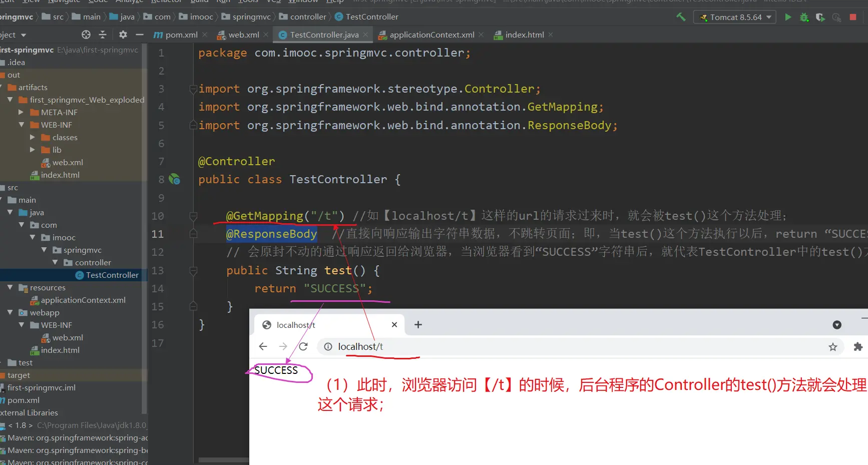Click the Debug bug icon
Screen dimensions: 868x465
click(x=804, y=17)
